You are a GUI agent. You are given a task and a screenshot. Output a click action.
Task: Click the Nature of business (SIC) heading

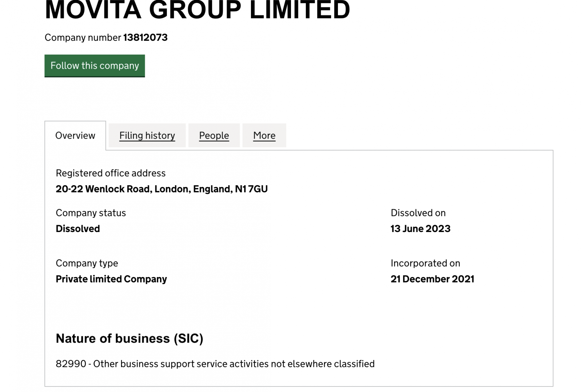[x=129, y=339]
